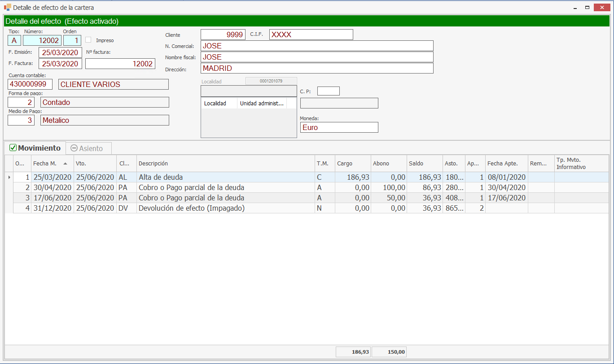Click the Localidad column header in list
This screenshot has height=364, width=614.
[219, 104]
